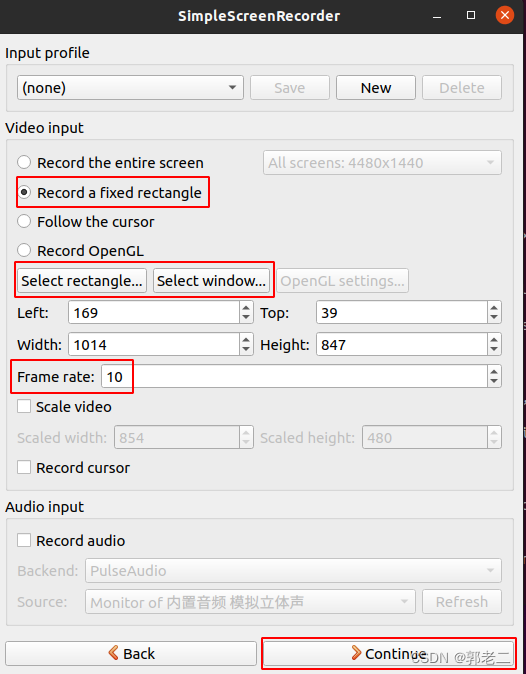Increase the Top value with up arrow
The width and height of the screenshot is (526, 674).
coord(494,307)
